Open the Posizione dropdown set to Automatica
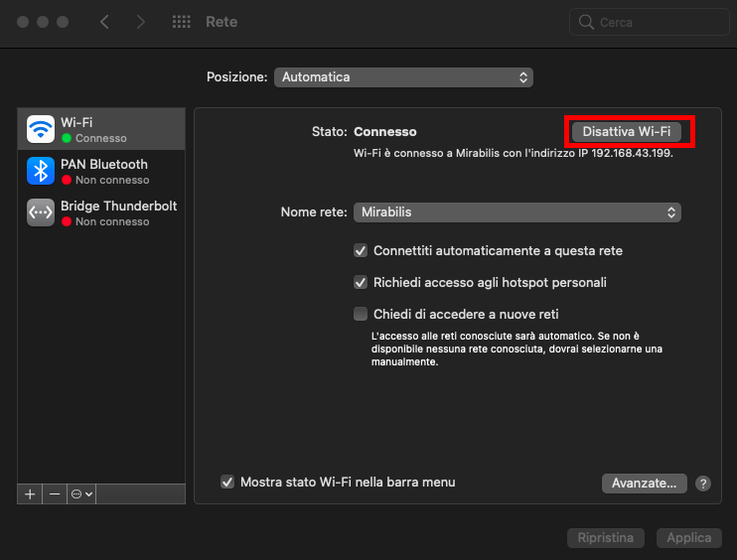The height and width of the screenshot is (560, 737). [403, 77]
